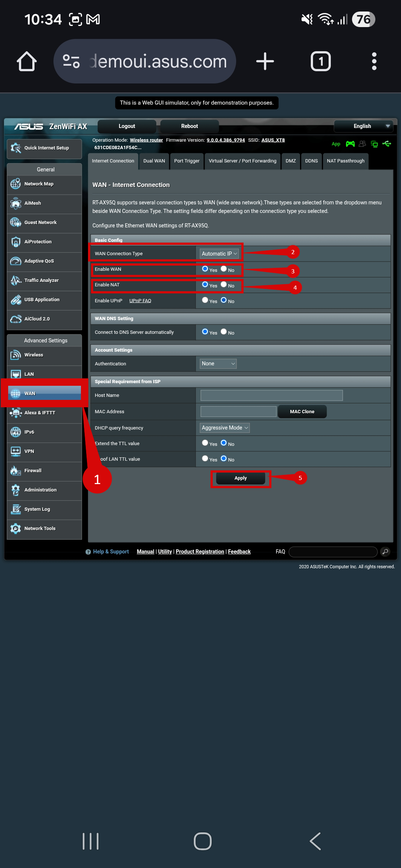Open the DHCP query frequency dropdown
This screenshot has height=868, width=401.
pos(225,428)
